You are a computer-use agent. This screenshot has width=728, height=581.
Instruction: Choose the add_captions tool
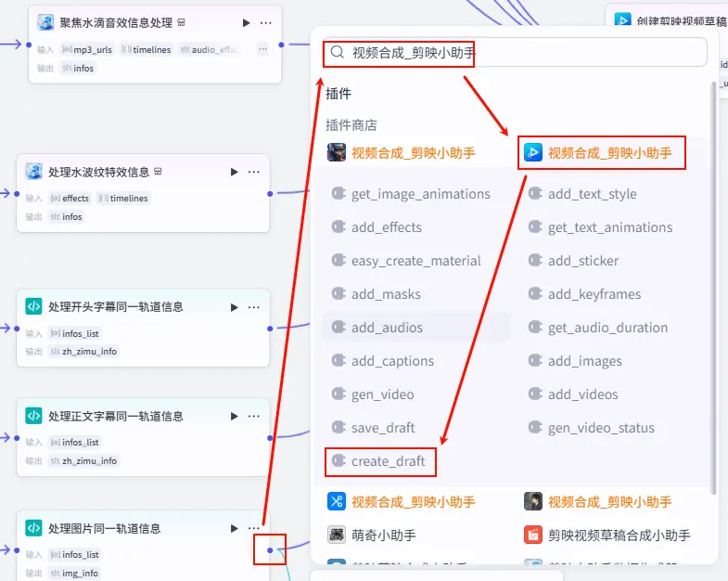(x=383, y=361)
